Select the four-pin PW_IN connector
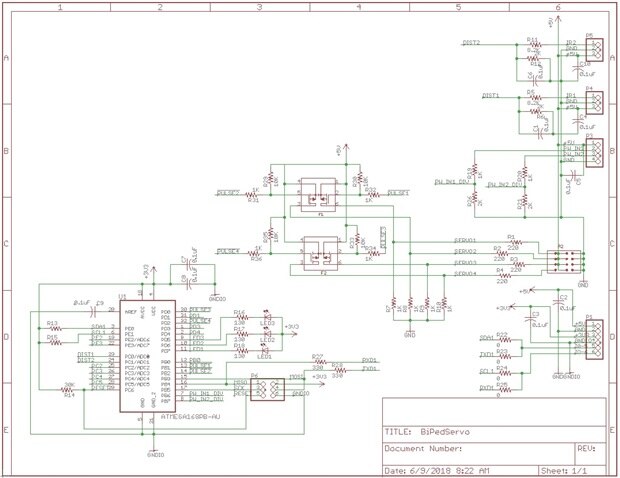The image size is (620, 478). 594,153
